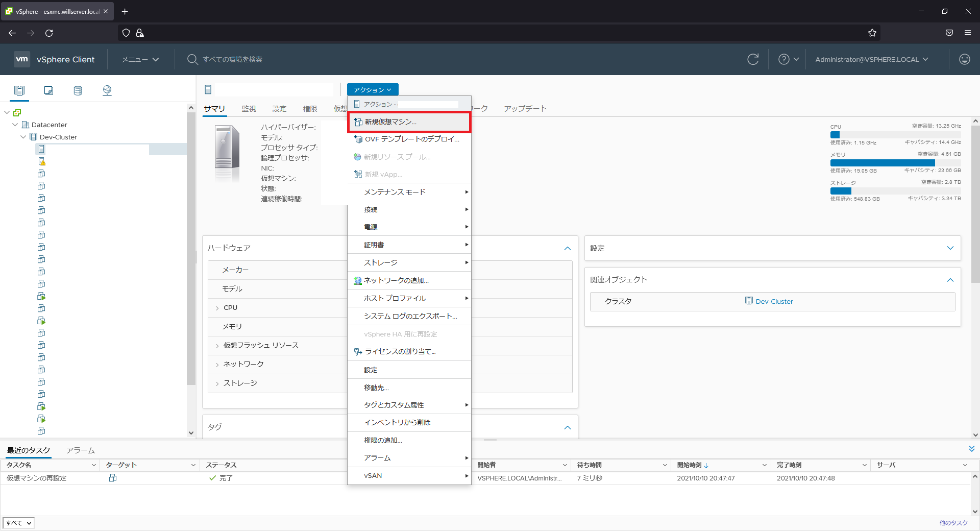Open the help question mark menu
This screenshot has height=531, width=980.
[788, 59]
